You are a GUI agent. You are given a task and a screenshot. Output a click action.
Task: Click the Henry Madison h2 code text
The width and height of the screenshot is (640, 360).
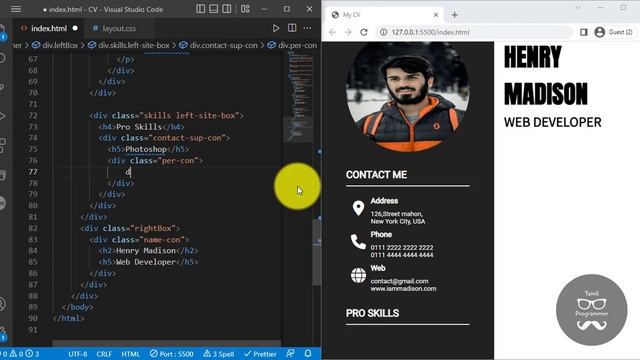146,251
